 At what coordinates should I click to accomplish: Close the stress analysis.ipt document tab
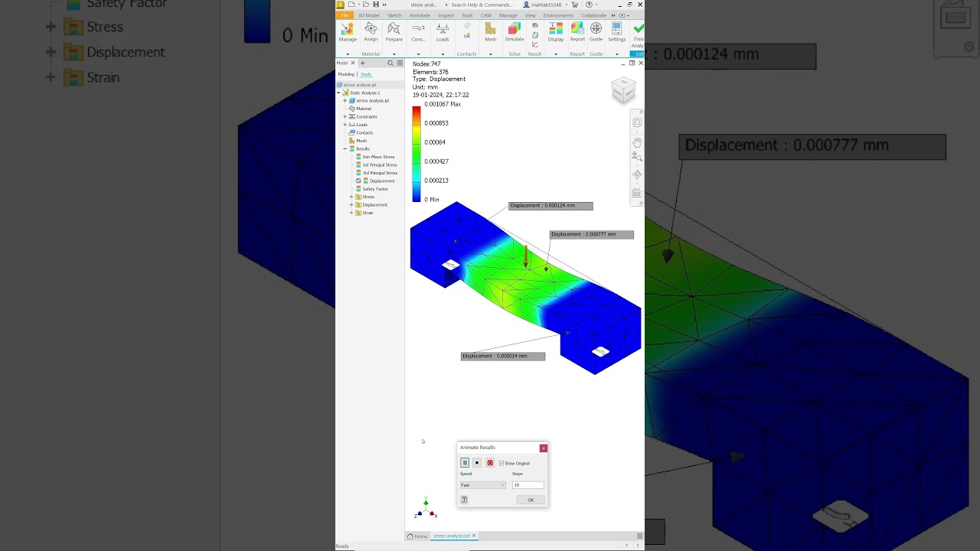[x=474, y=536]
